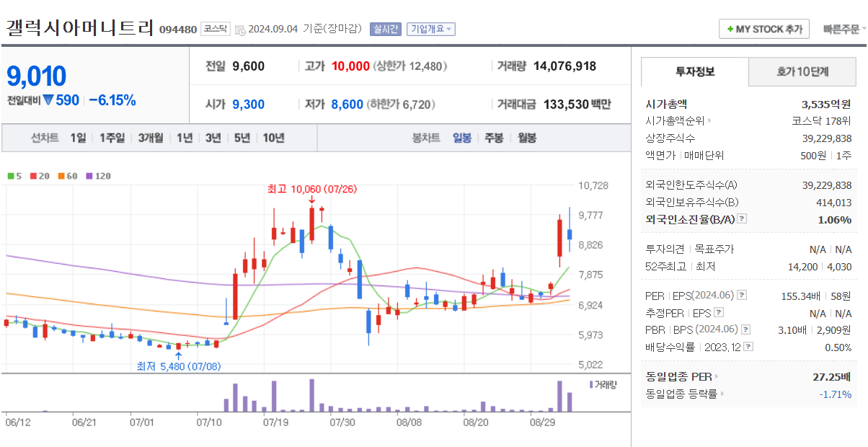The height and width of the screenshot is (447, 868).
Task: Click arrow next to 시가총액순위
Action: [x=709, y=121]
